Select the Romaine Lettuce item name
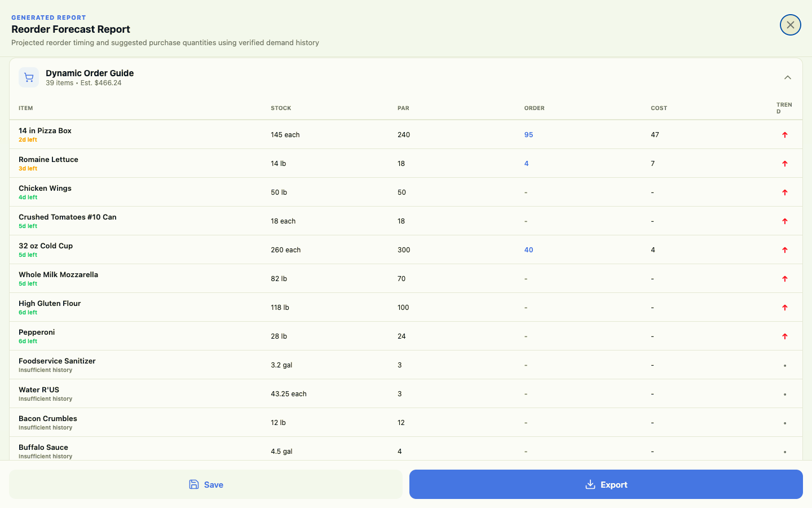812x508 pixels. [48, 159]
